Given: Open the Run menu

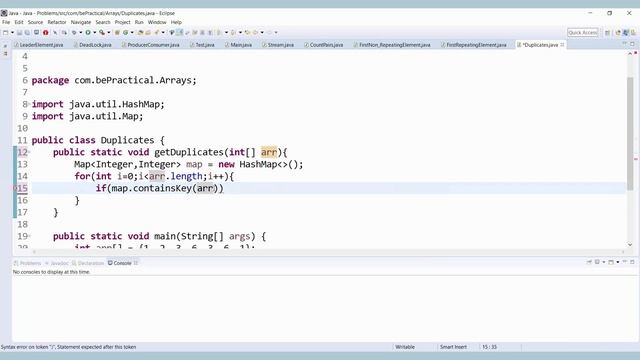Looking at the screenshot, I should tap(139, 22).
